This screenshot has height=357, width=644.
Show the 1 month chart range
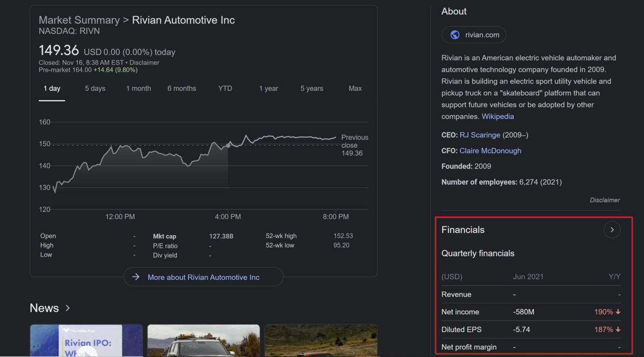tap(138, 88)
